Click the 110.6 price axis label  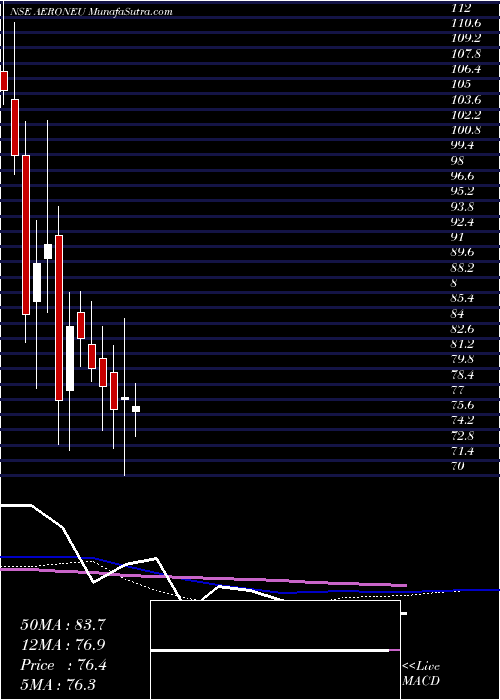pyautogui.click(x=466, y=23)
